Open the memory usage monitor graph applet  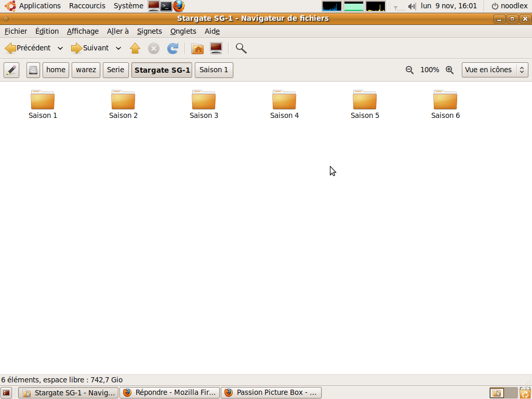(353, 6)
